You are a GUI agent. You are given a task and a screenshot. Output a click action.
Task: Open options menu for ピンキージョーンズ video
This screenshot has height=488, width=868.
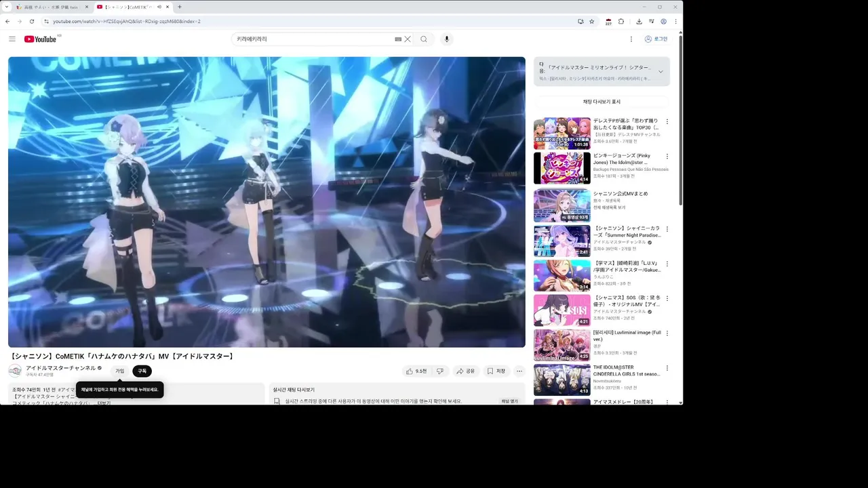[667, 157]
